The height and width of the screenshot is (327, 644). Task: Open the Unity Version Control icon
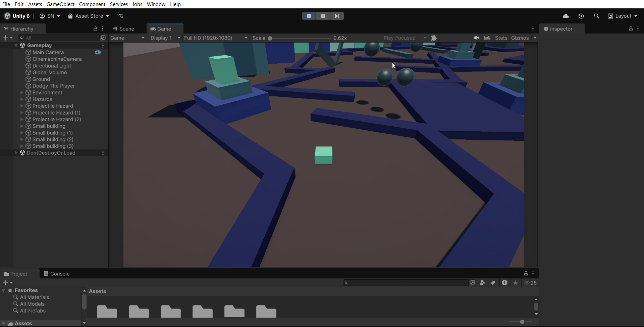point(120,16)
